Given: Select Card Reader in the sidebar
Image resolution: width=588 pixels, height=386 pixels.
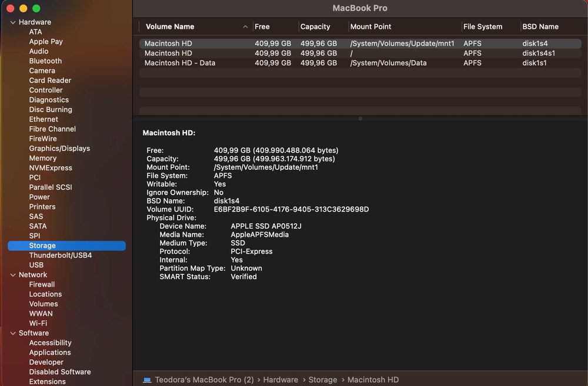Looking at the screenshot, I should 50,80.
